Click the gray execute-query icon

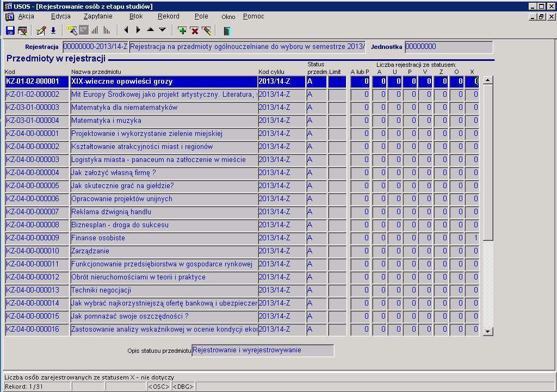(84, 30)
